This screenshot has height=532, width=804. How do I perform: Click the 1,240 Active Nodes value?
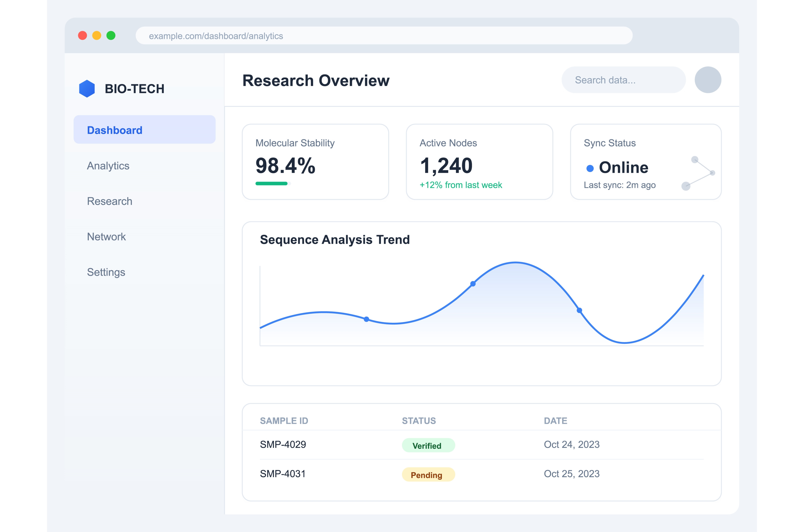coord(446,166)
